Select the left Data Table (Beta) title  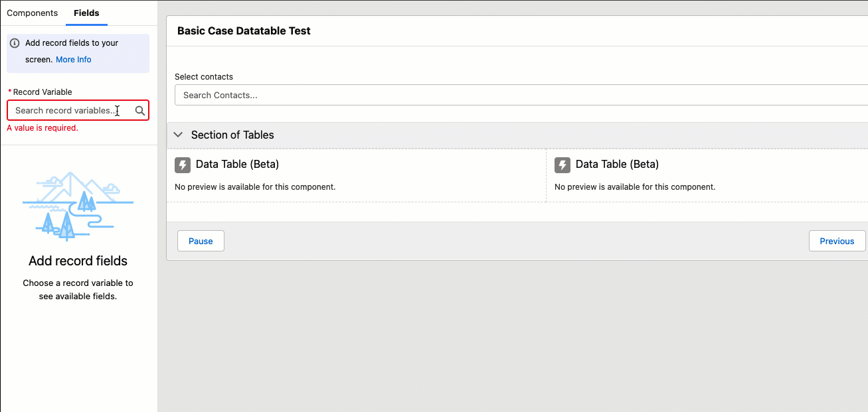click(x=237, y=165)
